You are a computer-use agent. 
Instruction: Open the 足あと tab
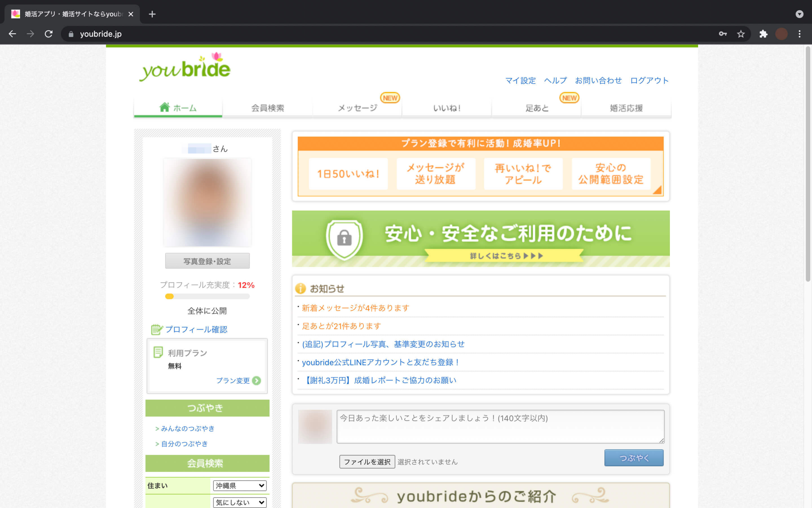point(537,108)
